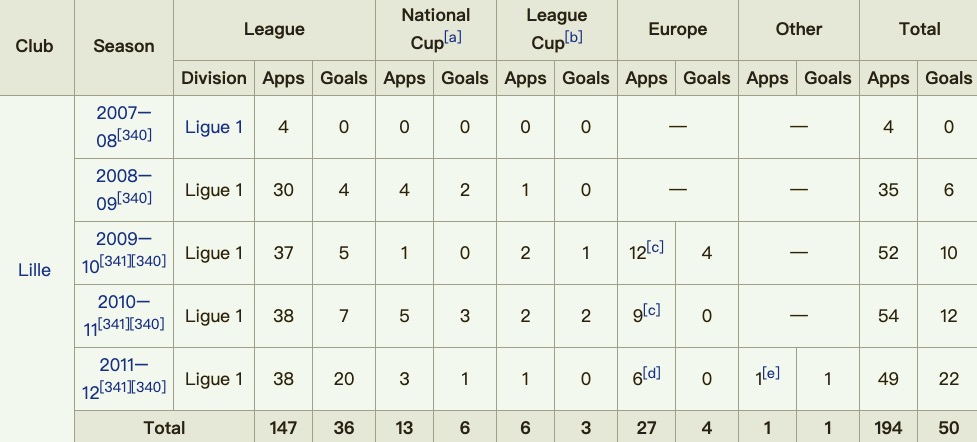Open reference [341] in 2011–12 row
The image size is (977, 442).
[x=116, y=387]
